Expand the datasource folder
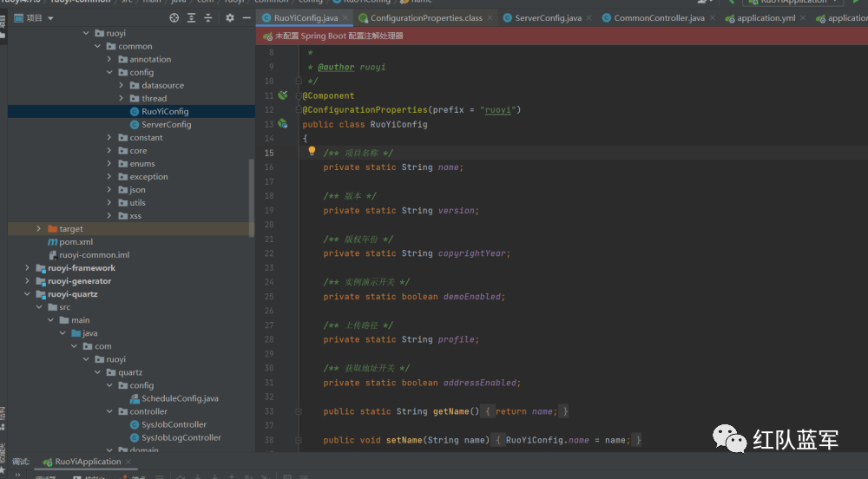Viewport: 868px width, 479px height. click(122, 86)
